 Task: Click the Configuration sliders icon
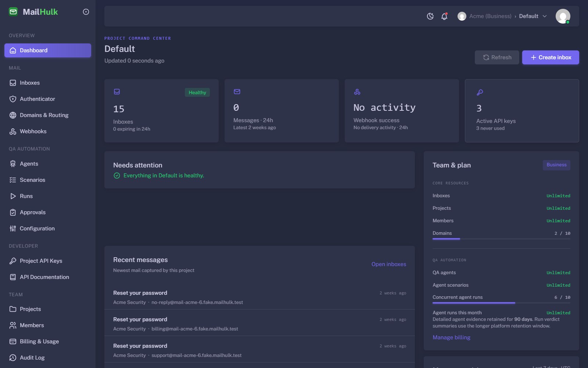(13, 229)
